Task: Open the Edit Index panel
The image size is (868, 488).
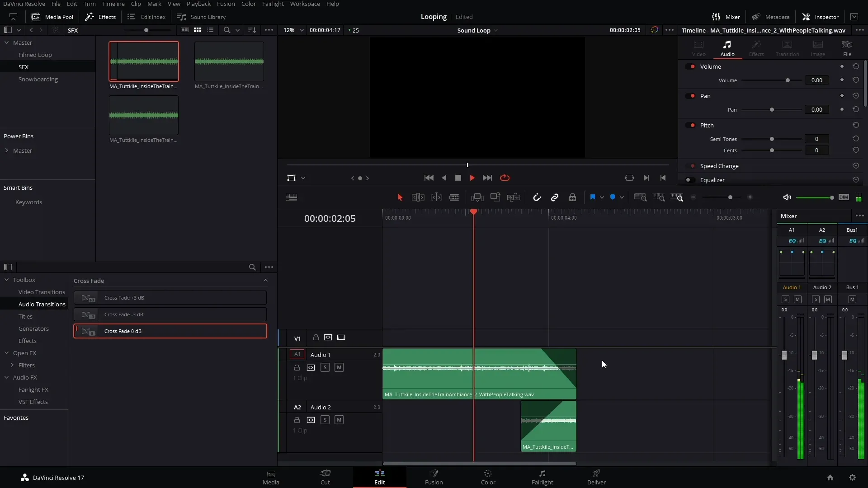Action: 146,17
